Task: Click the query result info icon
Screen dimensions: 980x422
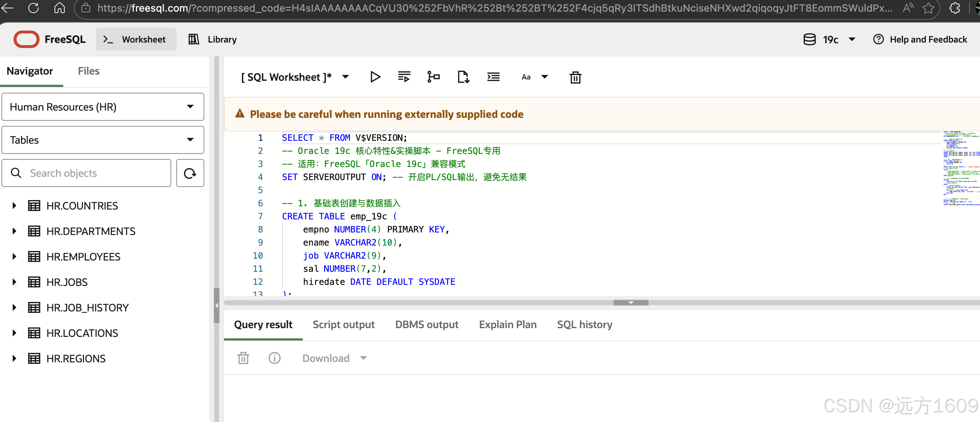Action: 274,358
